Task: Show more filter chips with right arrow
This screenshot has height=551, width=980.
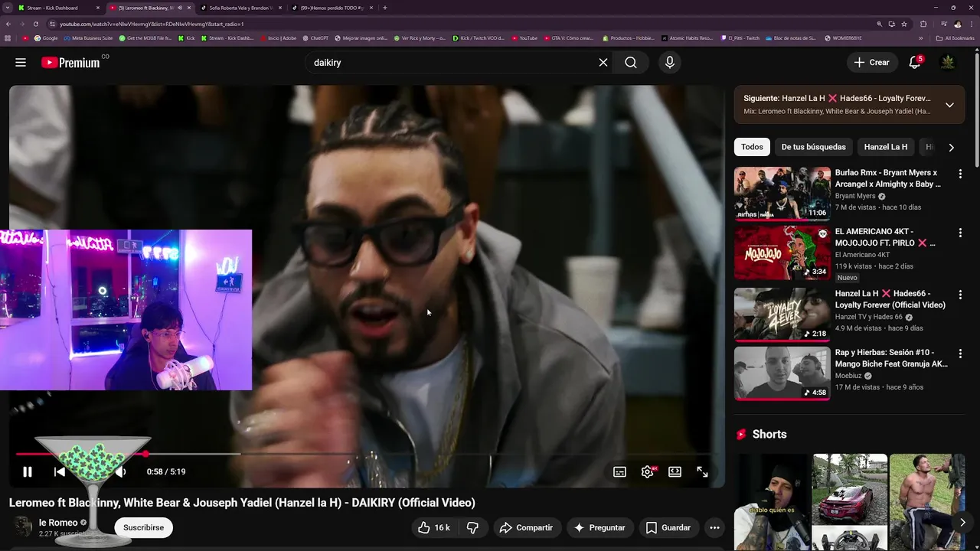Action: [x=951, y=147]
